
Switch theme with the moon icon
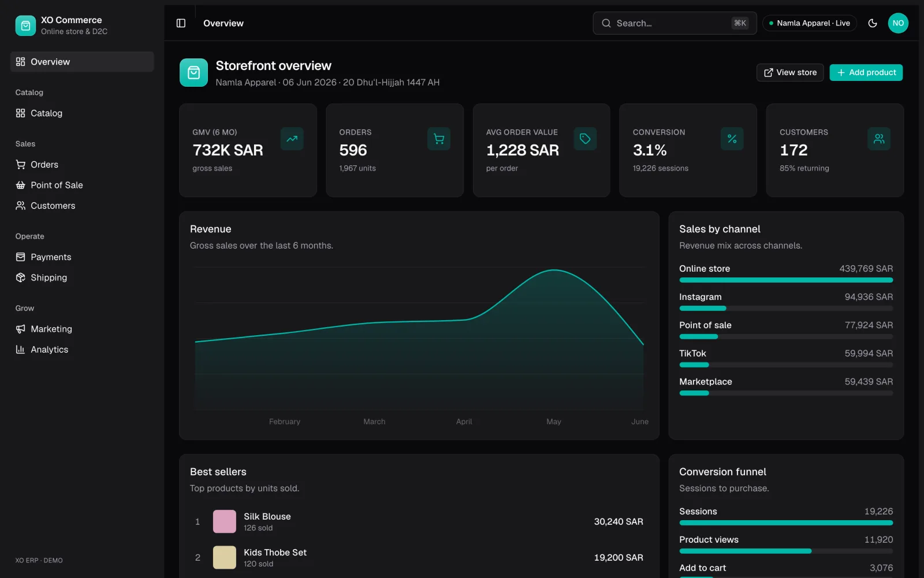873,23
